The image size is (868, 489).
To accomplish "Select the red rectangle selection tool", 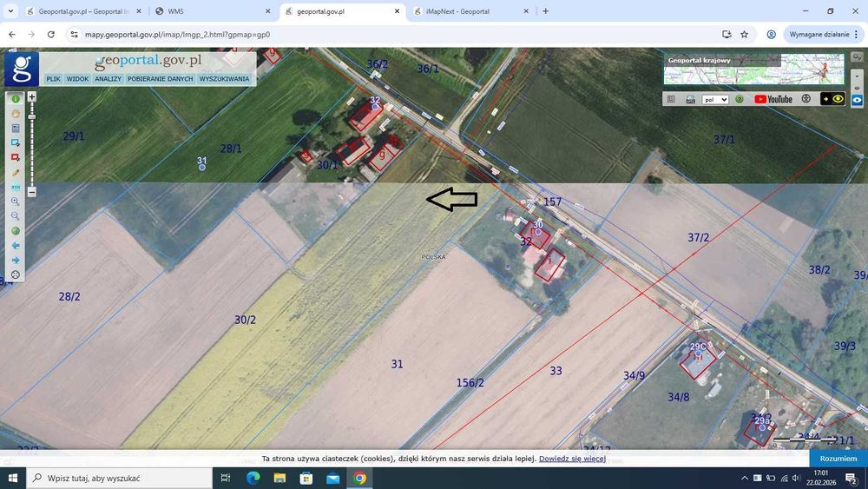I will (16, 158).
